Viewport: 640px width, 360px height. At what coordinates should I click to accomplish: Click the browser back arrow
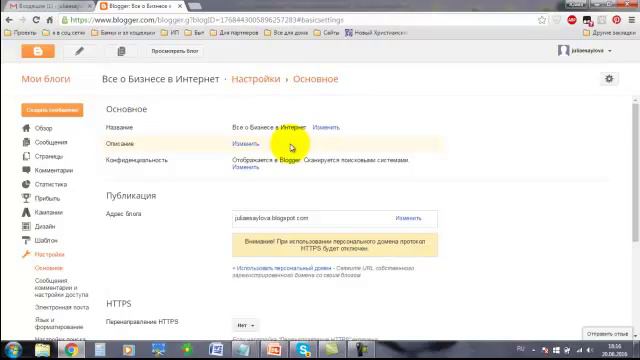point(9,20)
